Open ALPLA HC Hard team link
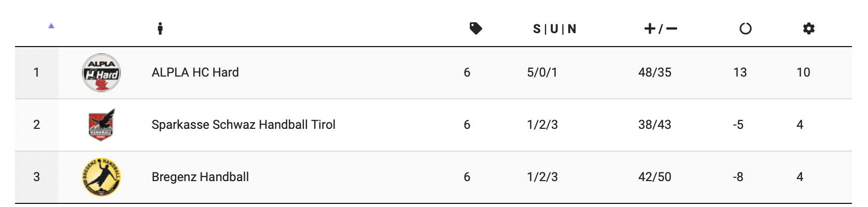 [x=195, y=72]
